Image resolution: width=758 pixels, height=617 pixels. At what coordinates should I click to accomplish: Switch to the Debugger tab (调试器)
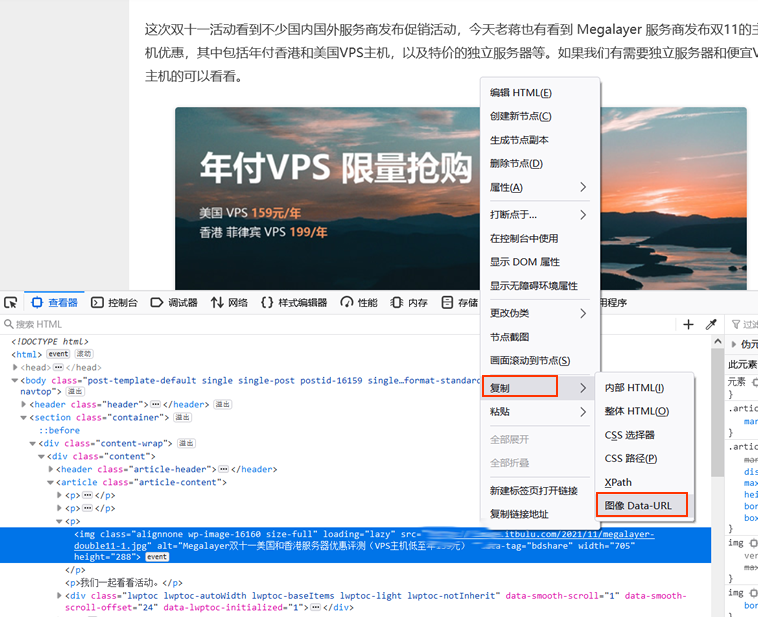(174, 303)
